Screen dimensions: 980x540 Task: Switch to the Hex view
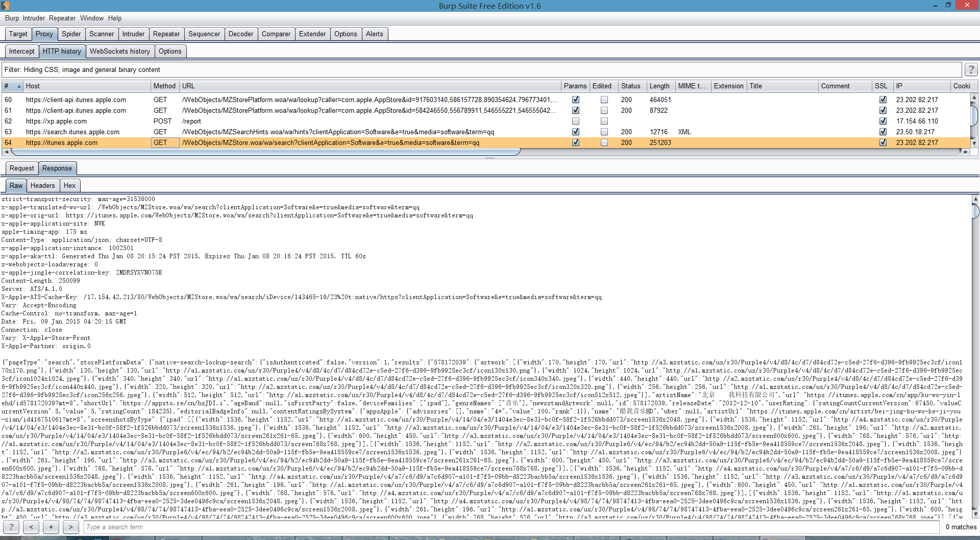tap(69, 186)
